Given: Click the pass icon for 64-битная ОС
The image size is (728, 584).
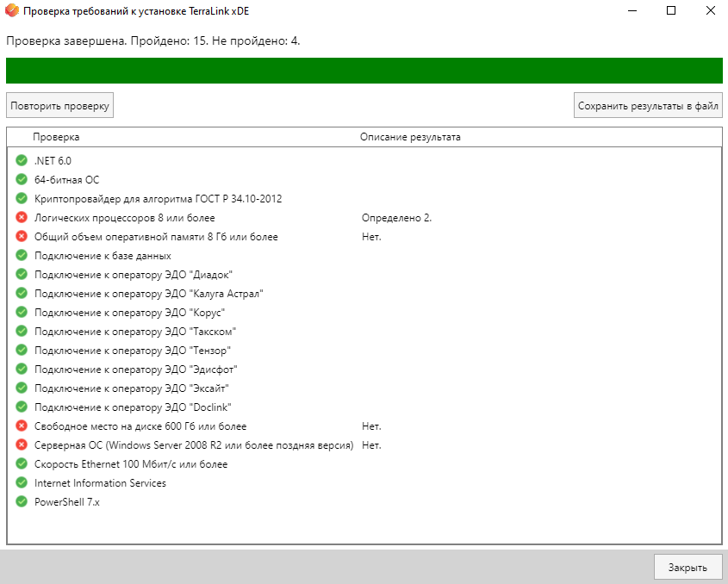Looking at the screenshot, I should coord(22,180).
